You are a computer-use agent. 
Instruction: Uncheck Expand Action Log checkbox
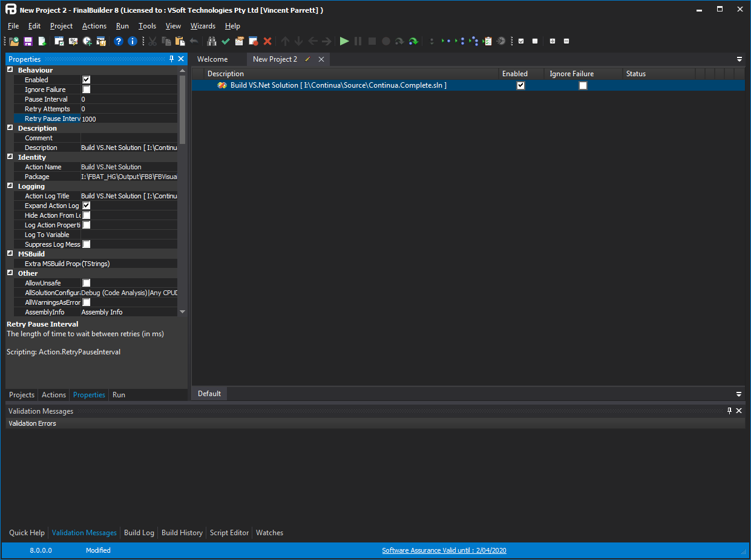pyautogui.click(x=87, y=206)
